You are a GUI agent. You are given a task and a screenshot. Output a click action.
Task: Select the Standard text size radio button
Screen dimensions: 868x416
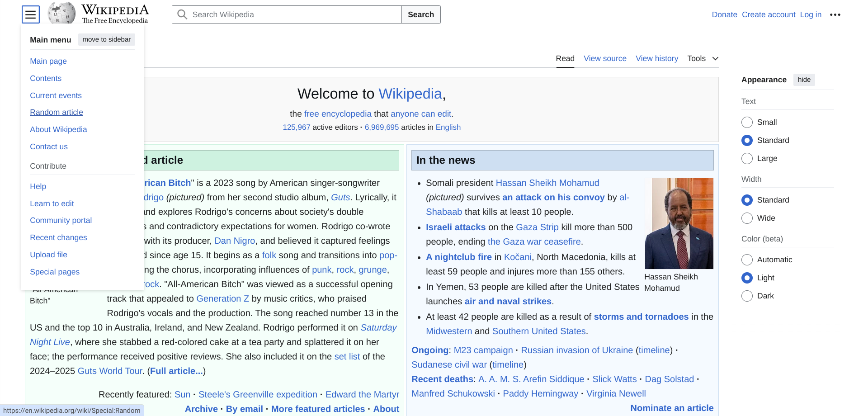coord(747,140)
